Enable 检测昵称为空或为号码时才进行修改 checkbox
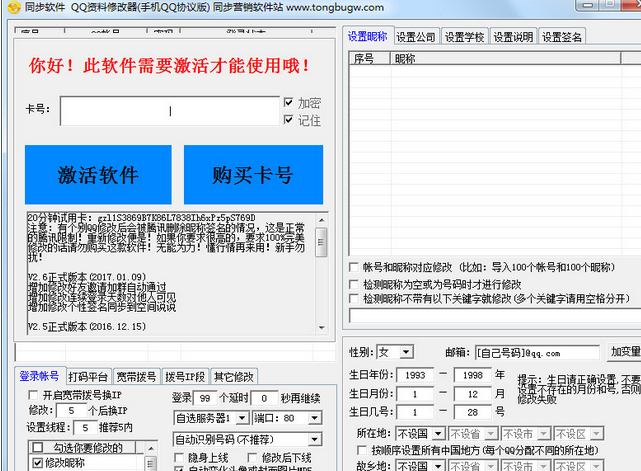Viewport: 641px width, 471px height. tap(354, 284)
